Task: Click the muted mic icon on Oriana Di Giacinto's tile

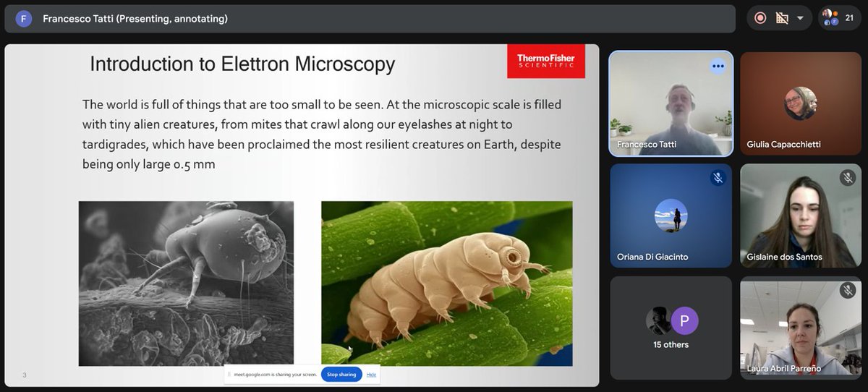Action: [718, 178]
